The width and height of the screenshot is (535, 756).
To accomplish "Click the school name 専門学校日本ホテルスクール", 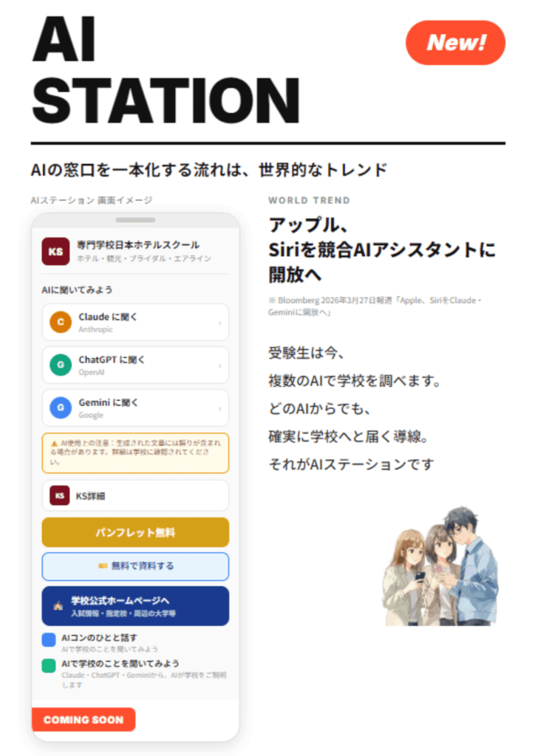I will (x=138, y=245).
